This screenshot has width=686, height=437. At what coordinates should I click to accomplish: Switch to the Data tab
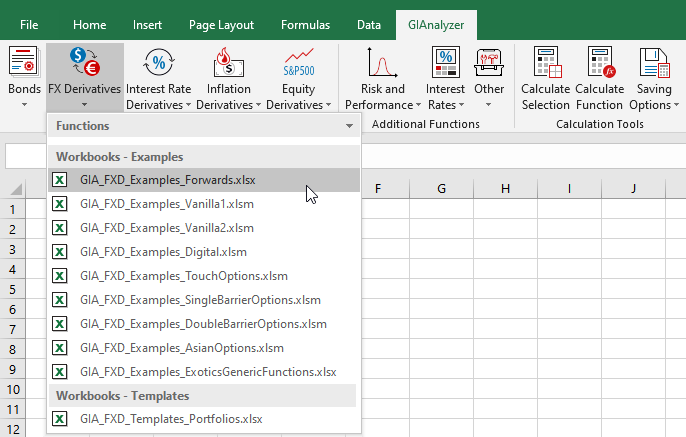pyautogui.click(x=369, y=25)
